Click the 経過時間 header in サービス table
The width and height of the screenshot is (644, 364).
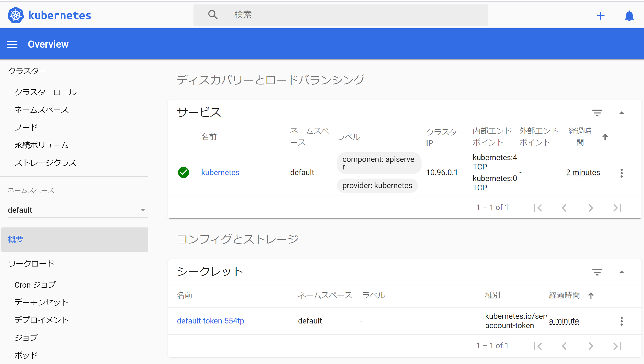point(580,137)
